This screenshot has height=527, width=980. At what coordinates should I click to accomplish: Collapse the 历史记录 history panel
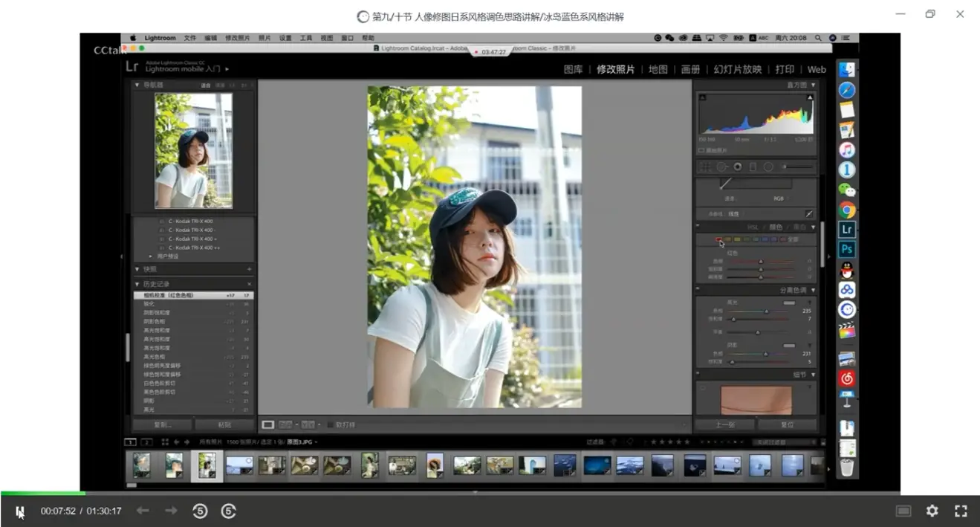(137, 284)
